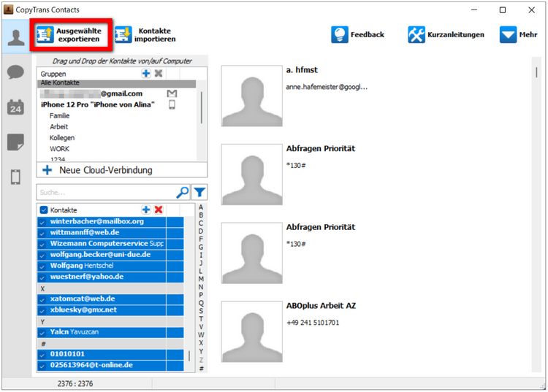Add new contact with blue plus icon

(146, 210)
